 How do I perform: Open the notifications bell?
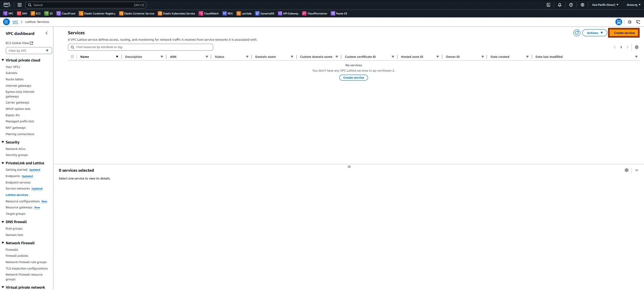click(x=560, y=5)
